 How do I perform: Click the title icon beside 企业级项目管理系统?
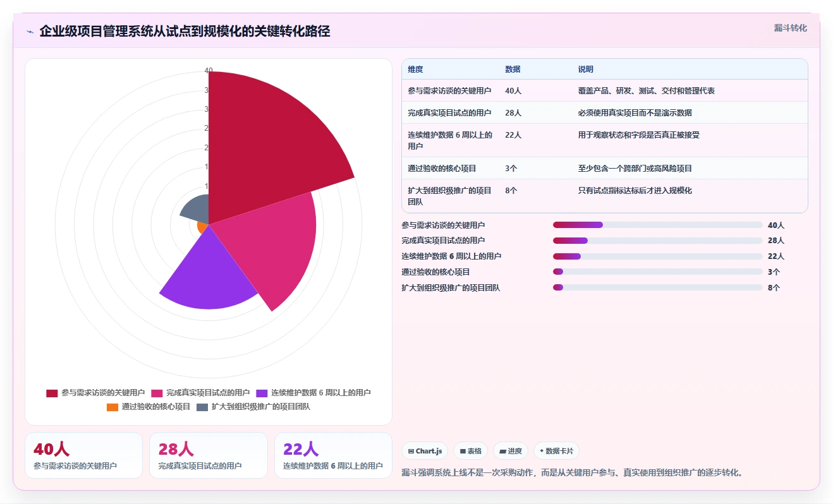(x=30, y=32)
